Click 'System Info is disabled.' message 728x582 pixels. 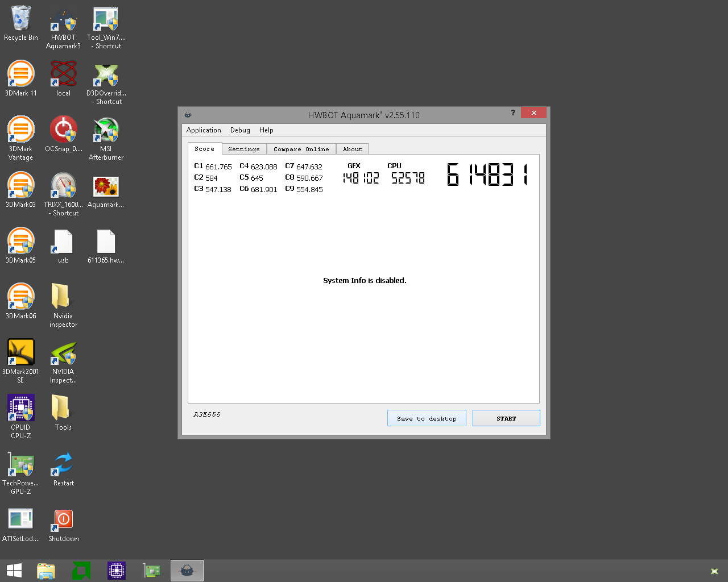pyautogui.click(x=365, y=280)
